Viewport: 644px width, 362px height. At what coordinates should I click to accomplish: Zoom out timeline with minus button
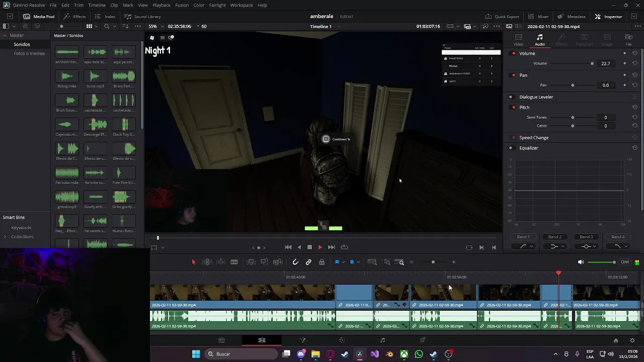411,262
